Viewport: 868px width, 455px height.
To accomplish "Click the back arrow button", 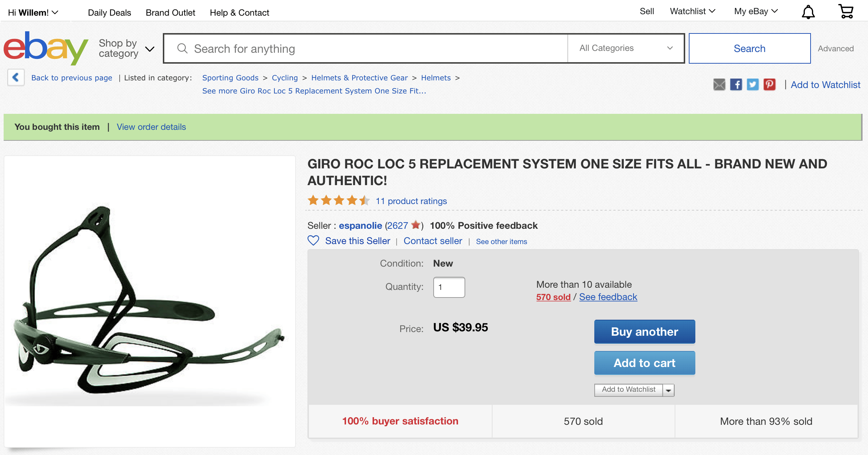I will pos(16,77).
